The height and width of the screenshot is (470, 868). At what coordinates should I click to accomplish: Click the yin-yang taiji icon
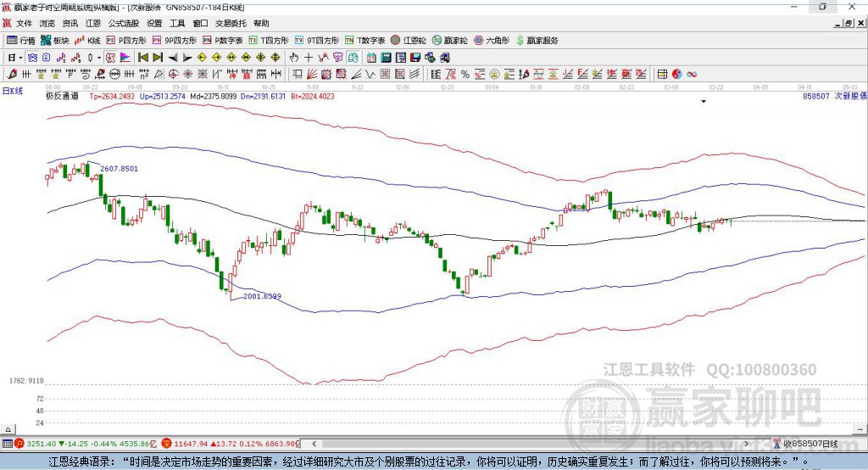[676, 75]
